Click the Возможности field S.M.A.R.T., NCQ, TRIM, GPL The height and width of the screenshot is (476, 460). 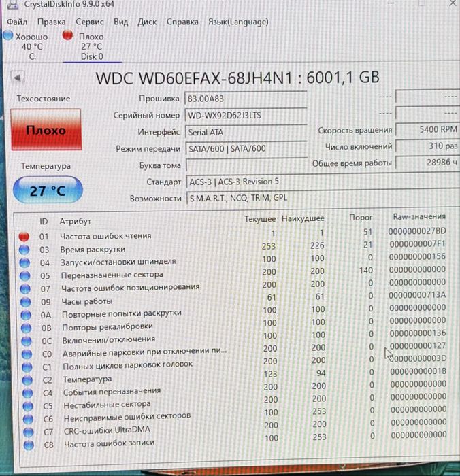[x=323, y=198]
